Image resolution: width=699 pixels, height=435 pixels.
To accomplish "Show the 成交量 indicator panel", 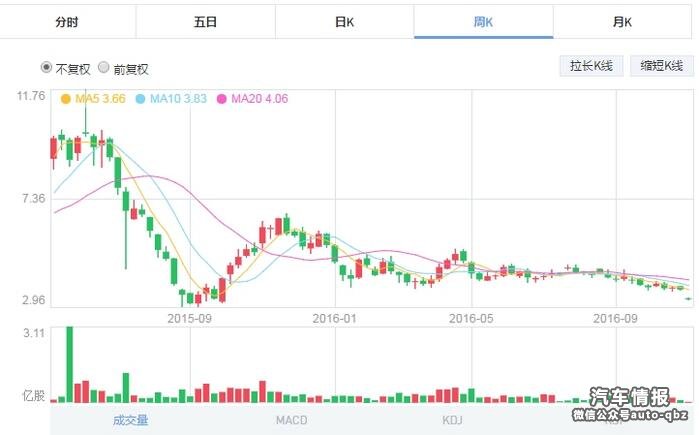I will point(131,420).
